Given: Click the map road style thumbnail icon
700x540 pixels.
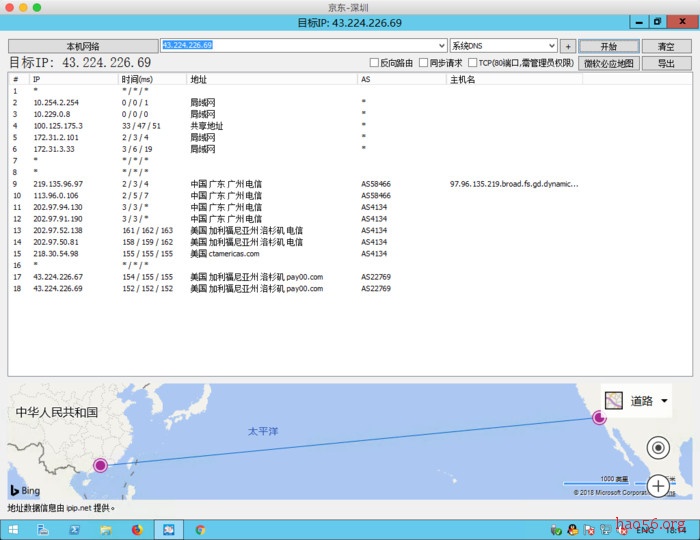Looking at the screenshot, I should click(613, 400).
